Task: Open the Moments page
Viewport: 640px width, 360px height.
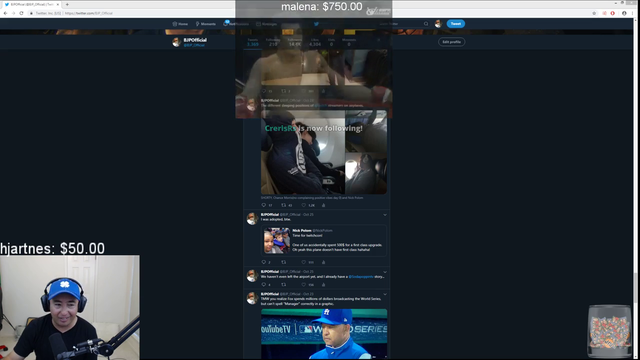Action: click(x=206, y=24)
